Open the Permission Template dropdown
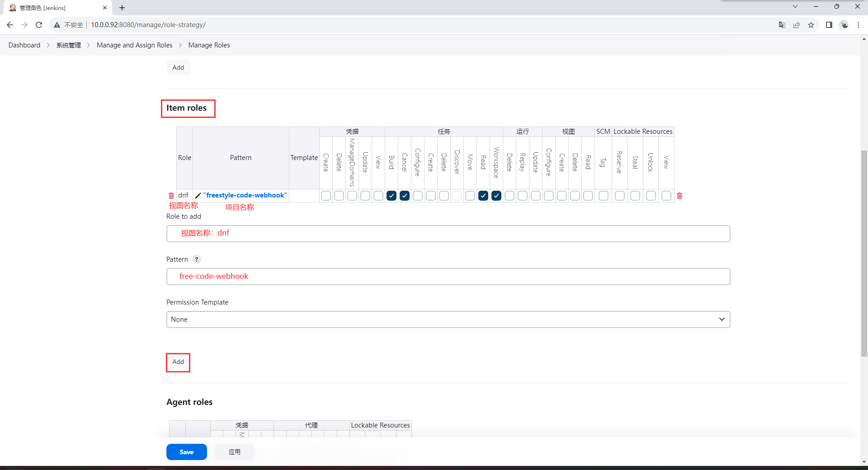 (448, 320)
